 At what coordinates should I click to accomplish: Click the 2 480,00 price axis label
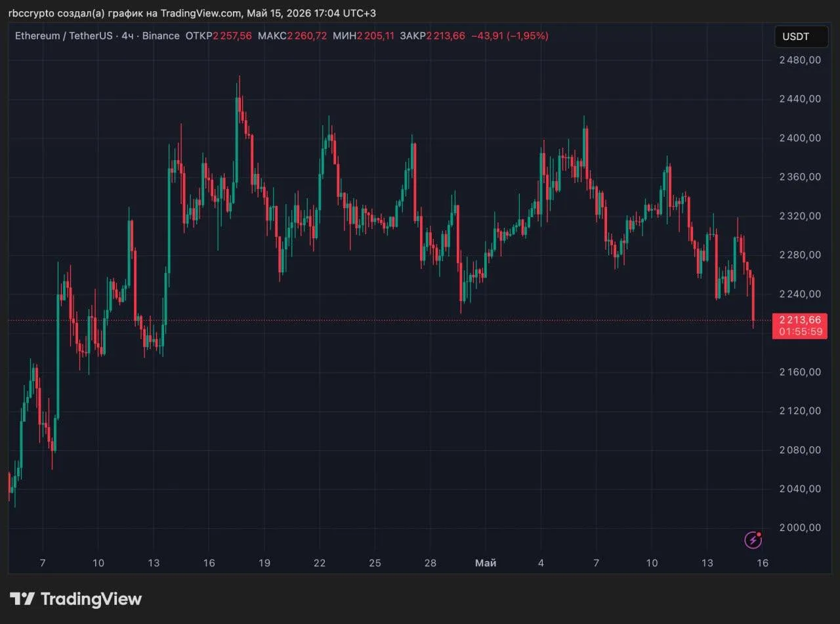click(800, 60)
